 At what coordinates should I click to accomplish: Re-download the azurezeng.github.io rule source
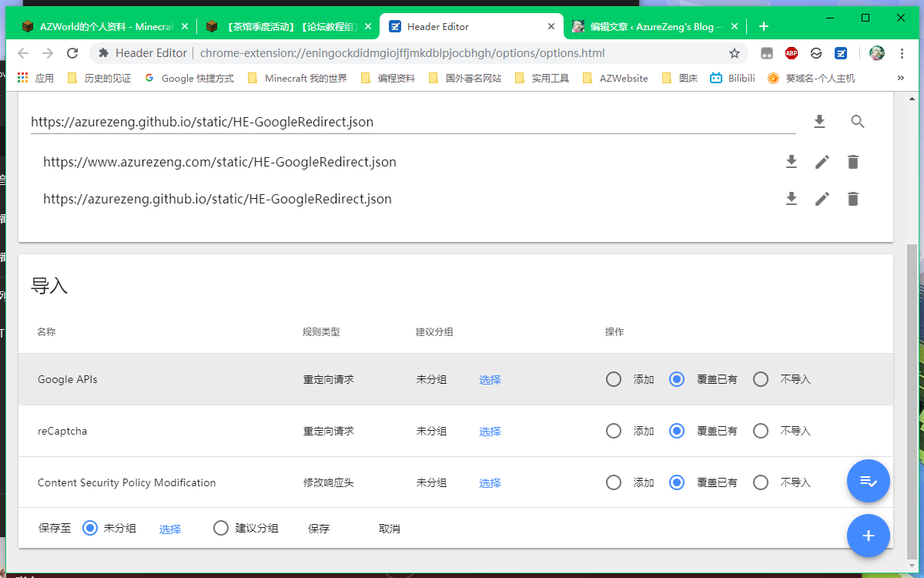tap(792, 199)
